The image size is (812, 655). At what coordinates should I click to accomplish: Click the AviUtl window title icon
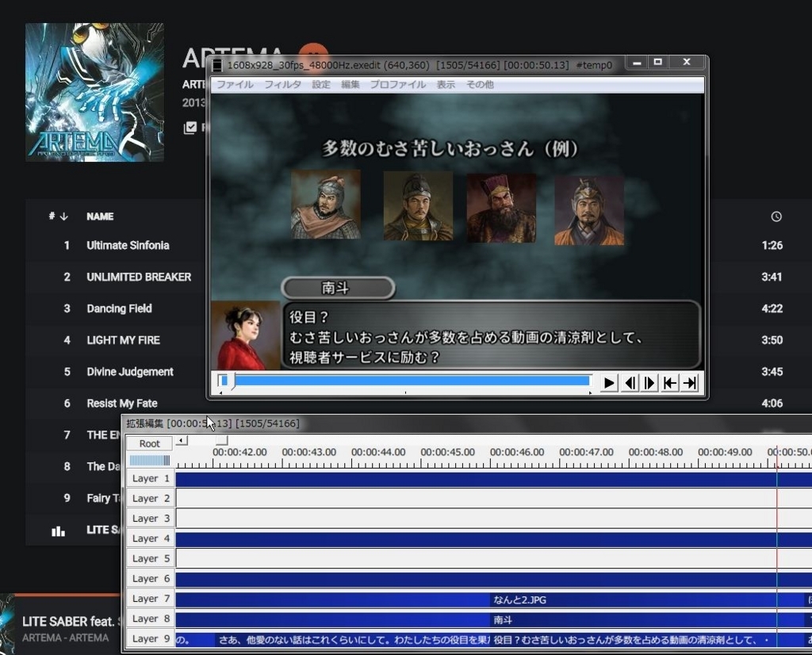click(217, 65)
